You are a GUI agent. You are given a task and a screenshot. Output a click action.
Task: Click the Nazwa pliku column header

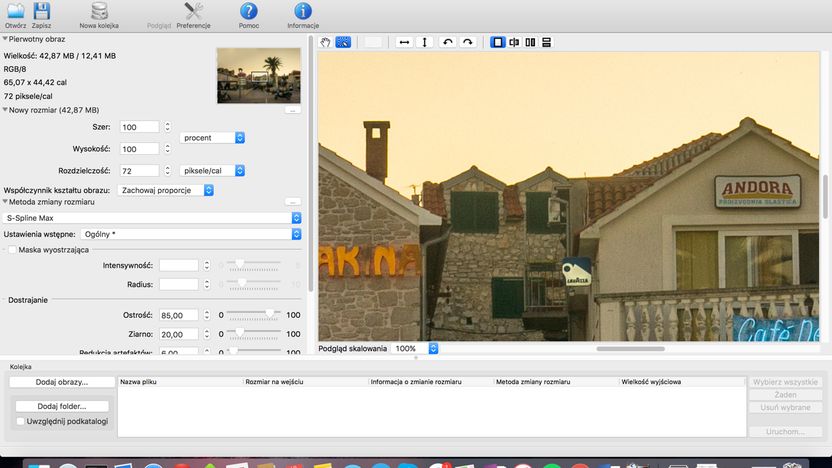[x=180, y=382]
